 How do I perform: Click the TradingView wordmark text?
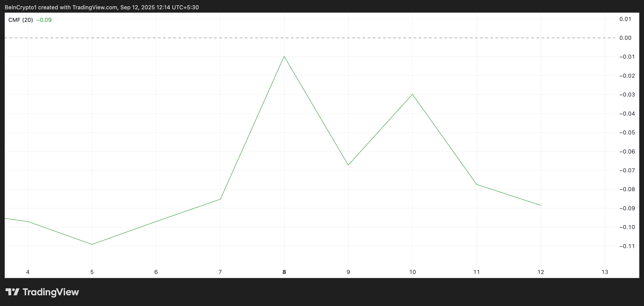(x=51, y=292)
